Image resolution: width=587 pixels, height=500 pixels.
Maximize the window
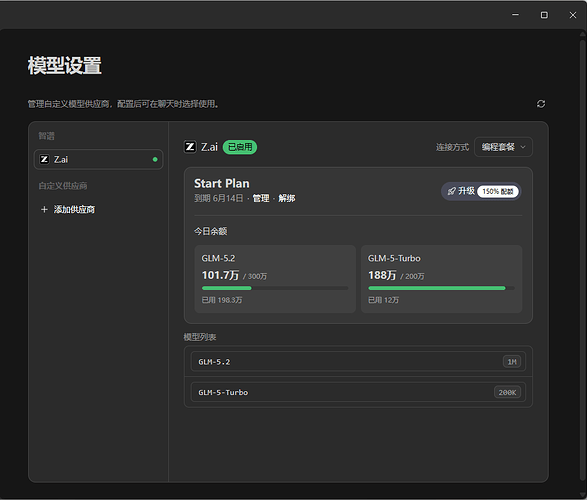click(x=544, y=15)
